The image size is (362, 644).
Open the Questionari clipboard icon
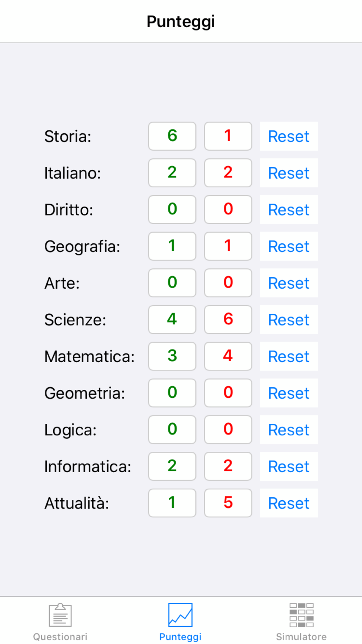click(60, 615)
